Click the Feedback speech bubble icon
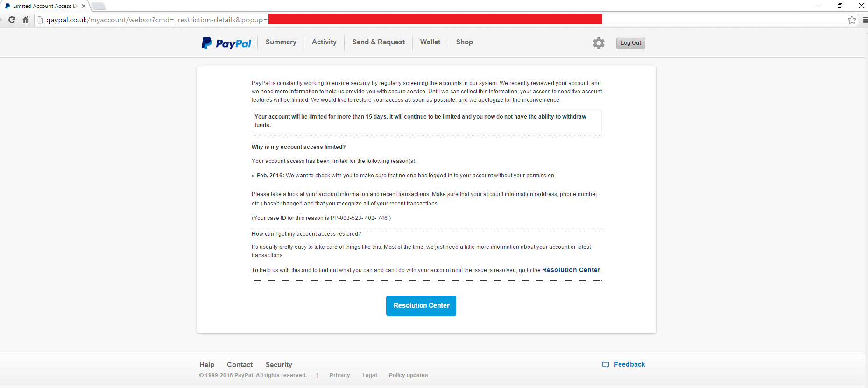This screenshot has height=388, width=868. pos(606,365)
